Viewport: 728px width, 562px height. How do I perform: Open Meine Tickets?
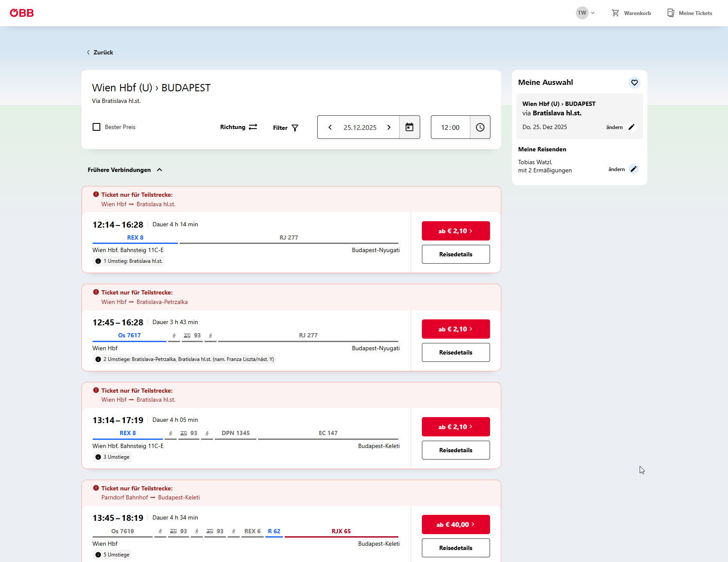point(689,13)
